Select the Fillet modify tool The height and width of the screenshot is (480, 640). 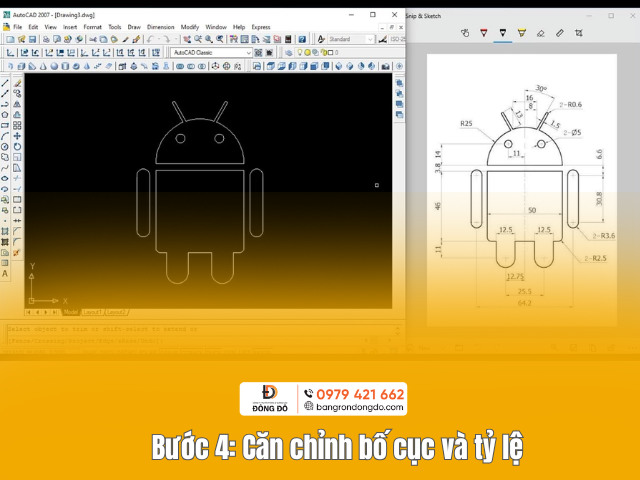pyautogui.click(x=17, y=242)
